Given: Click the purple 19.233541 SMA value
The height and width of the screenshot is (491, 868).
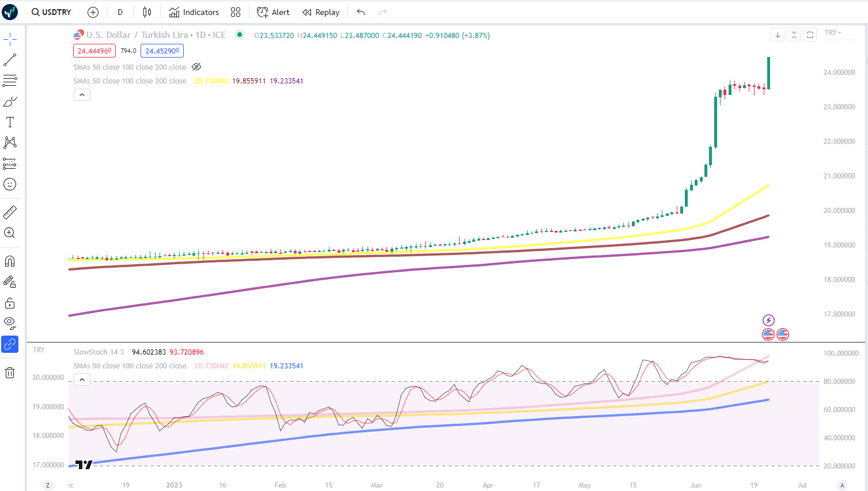Looking at the screenshot, I should 286,81.
